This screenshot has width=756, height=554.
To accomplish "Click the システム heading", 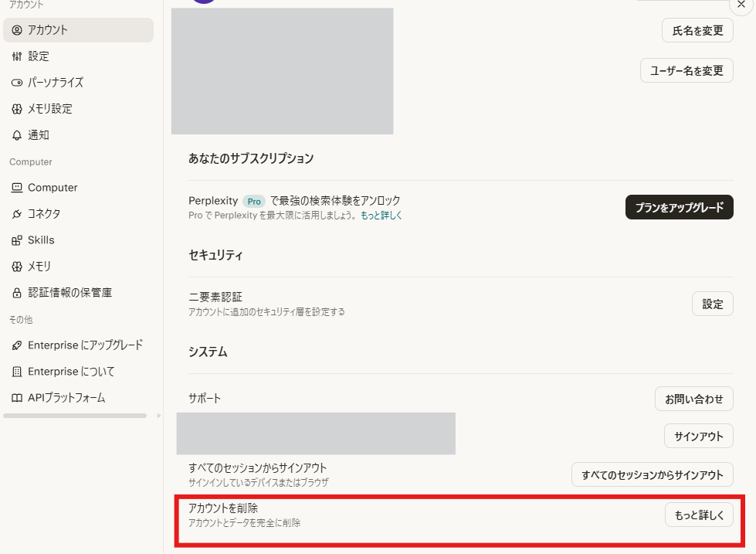I will 208,352.
